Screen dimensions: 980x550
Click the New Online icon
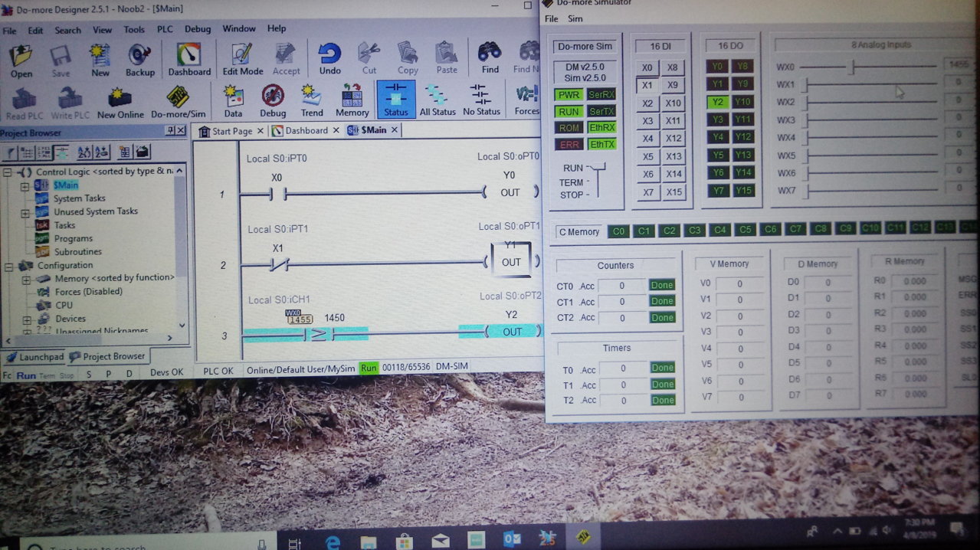120,101
